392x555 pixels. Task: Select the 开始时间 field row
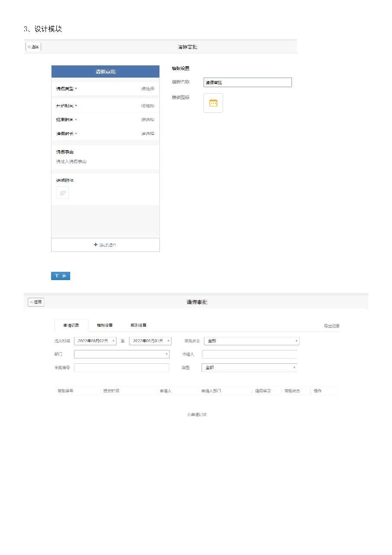[105, 106]
